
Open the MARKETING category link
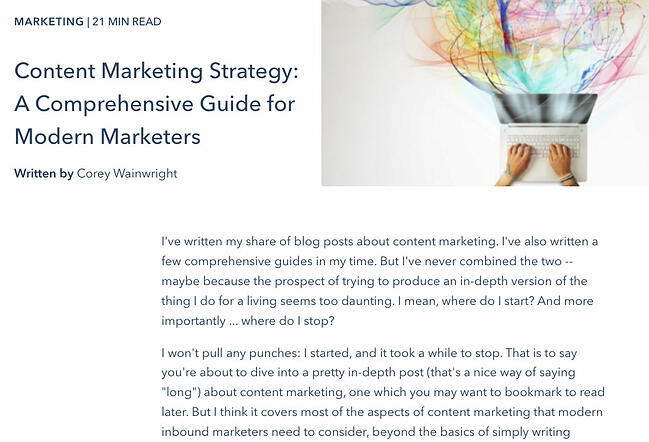(49, 22)
